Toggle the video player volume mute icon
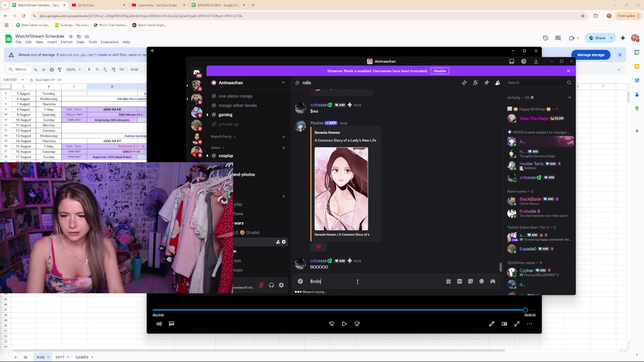644x362 pixels. pos(159,324)
